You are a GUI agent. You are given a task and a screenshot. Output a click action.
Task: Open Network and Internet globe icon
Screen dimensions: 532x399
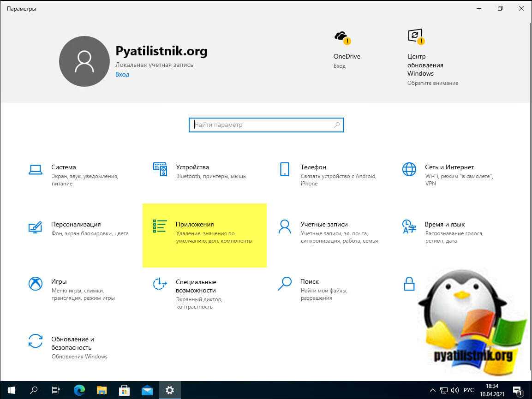[409, 169]
